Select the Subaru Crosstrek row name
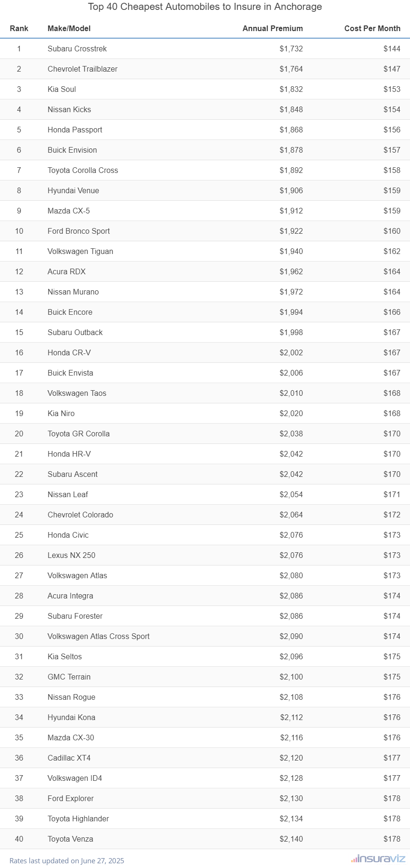The width and height of the screenshot is (410, 868). [x=77, y=49]
